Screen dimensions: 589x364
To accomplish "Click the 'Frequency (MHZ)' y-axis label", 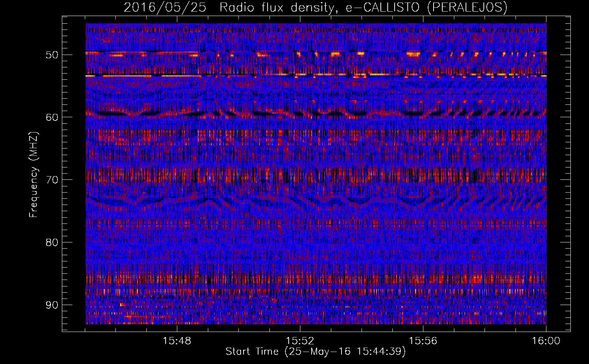I will coord(33,175).
